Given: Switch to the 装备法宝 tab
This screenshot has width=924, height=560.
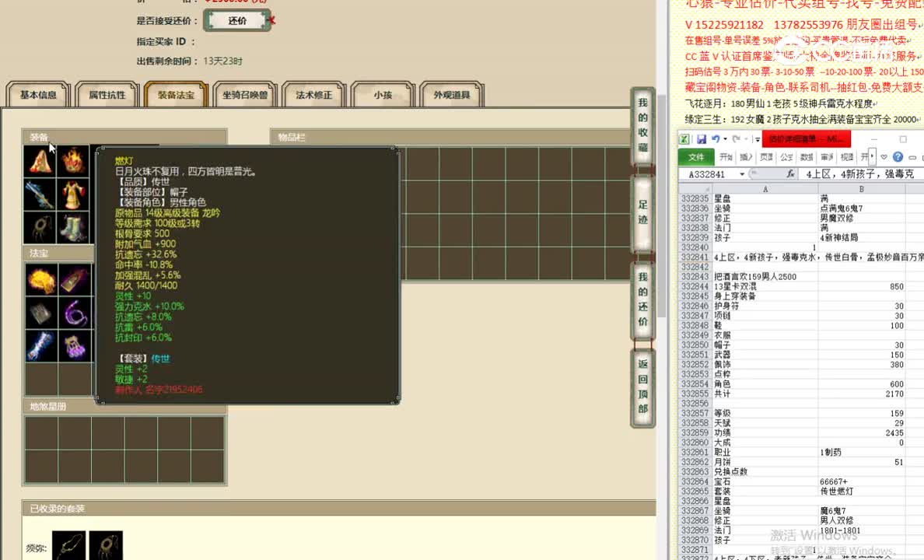Looking at the screenshot, I should pyautogui.click(x=176, y=95).
